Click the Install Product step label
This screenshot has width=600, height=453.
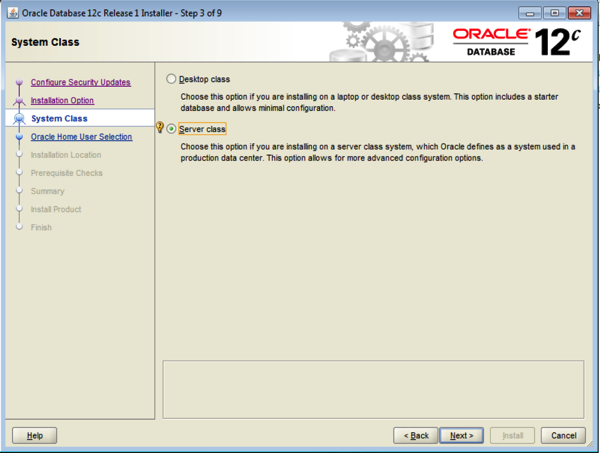click(x=56, y=209)
